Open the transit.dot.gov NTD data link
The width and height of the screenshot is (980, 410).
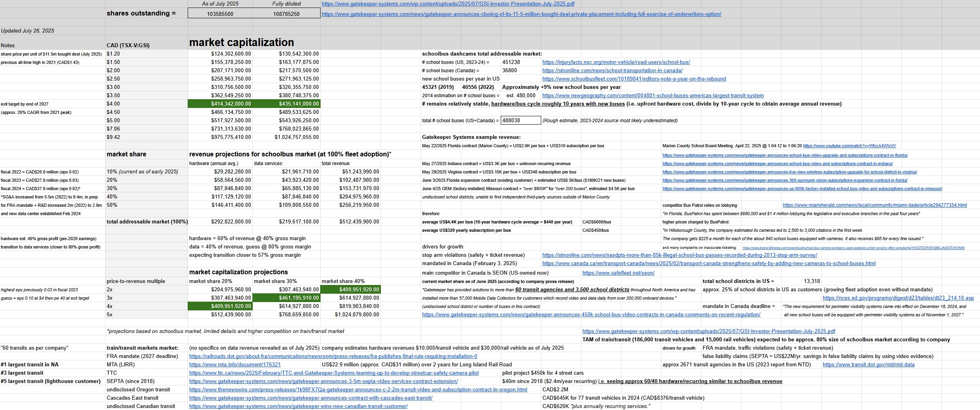pos(869,365)
